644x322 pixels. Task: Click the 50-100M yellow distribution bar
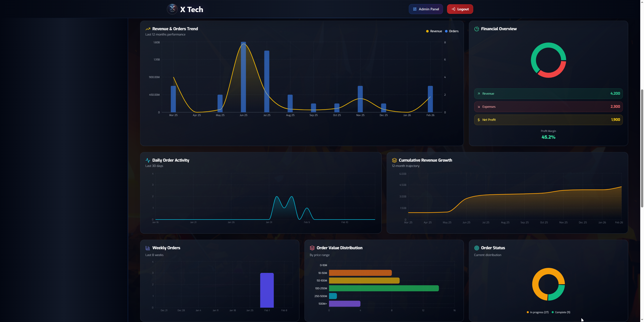[x=364, y=280]
